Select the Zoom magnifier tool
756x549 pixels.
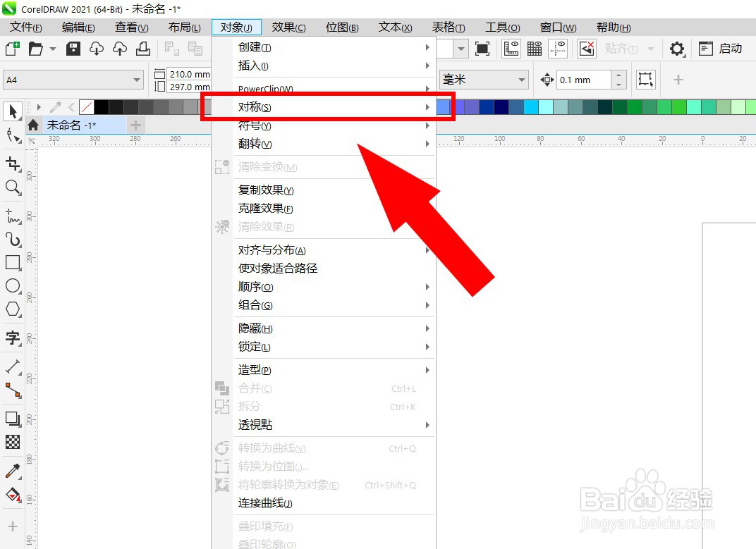[13, 187]
